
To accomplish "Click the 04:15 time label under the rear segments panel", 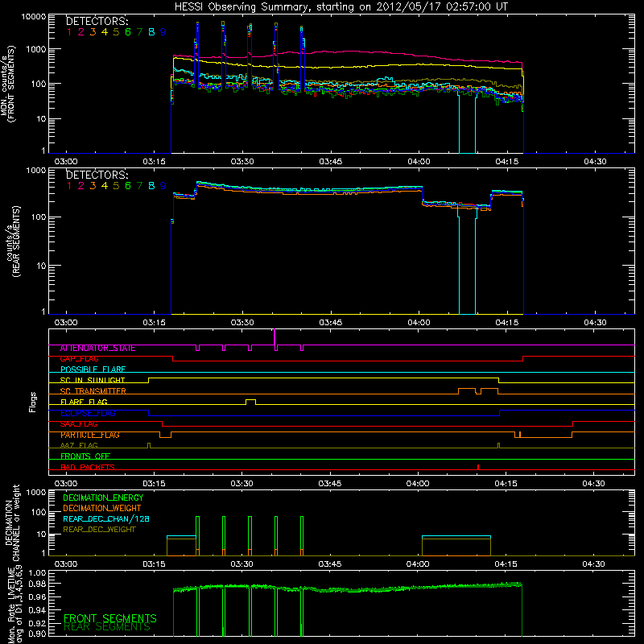I will (x=507, y=323).
